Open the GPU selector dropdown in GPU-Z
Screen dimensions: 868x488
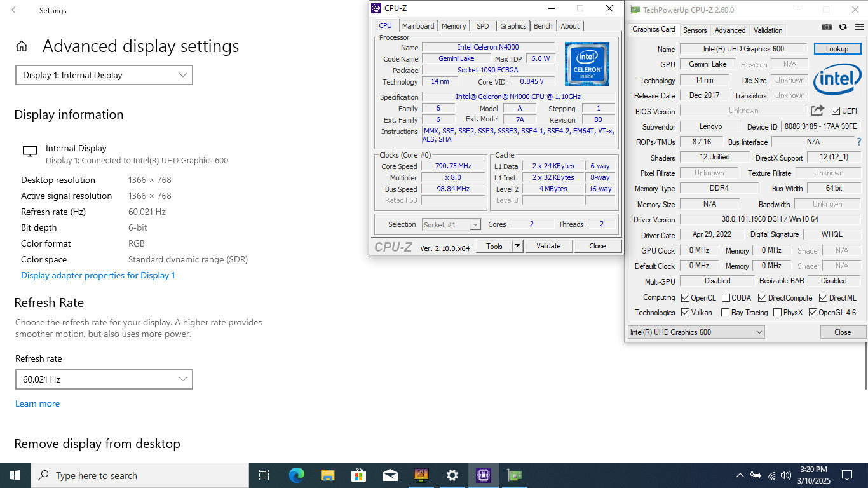[x=696, y=332]
